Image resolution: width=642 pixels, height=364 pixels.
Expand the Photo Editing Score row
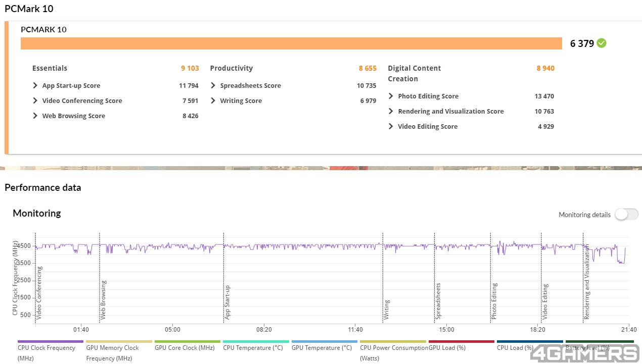[x=471, y=96]
